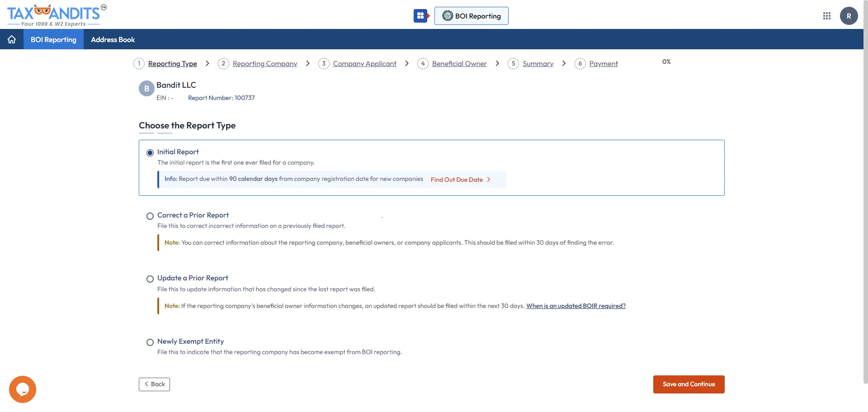Click the Bandit LLC company avatar badge

coord(146,88)
